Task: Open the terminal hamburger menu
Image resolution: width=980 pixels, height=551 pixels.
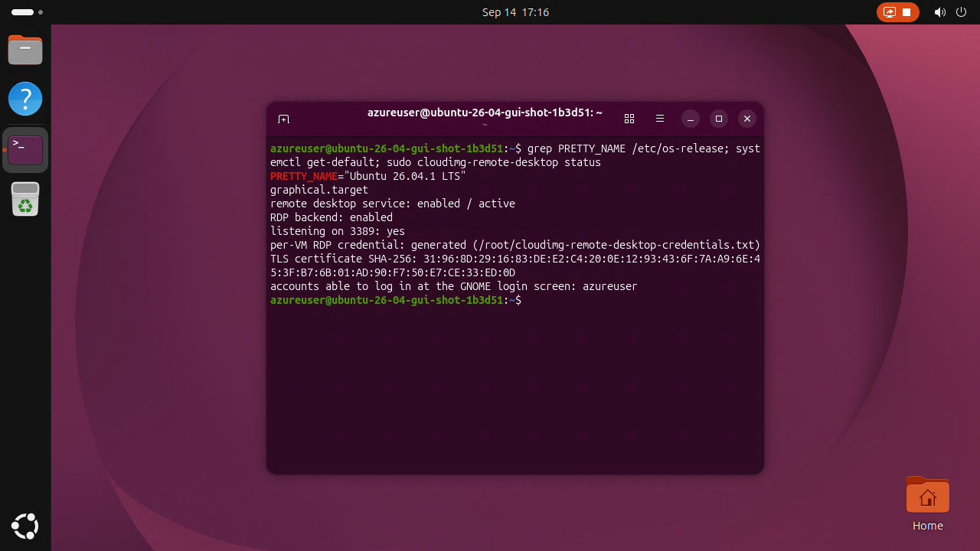Action: (x=660, y=119)
